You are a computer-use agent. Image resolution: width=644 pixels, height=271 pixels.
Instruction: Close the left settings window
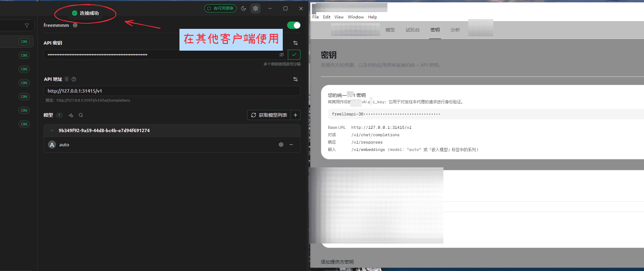coord(301,8)
